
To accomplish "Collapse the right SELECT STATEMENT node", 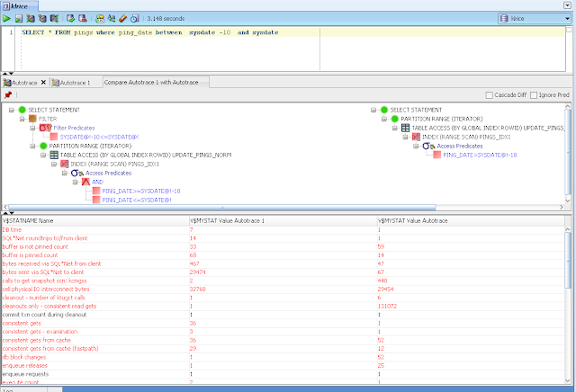I will coord(373,110).
